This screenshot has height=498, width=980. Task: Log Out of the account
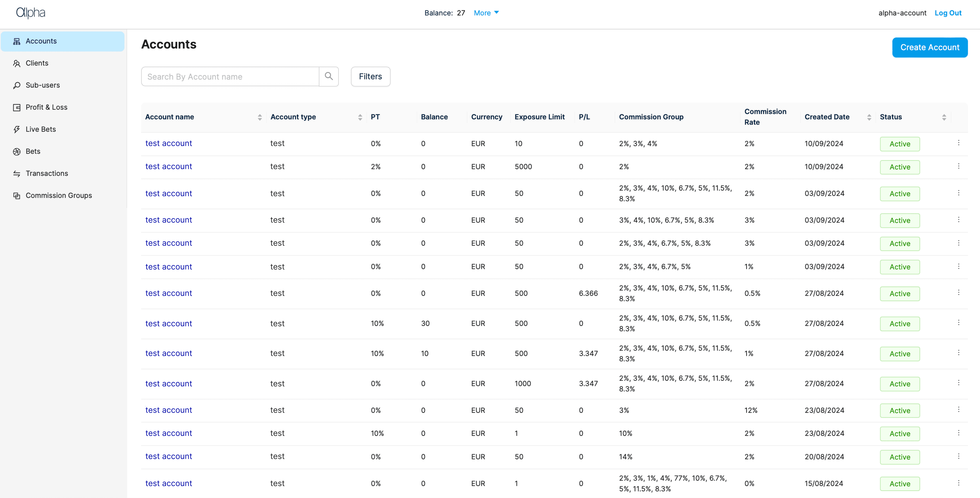(948, 13)
